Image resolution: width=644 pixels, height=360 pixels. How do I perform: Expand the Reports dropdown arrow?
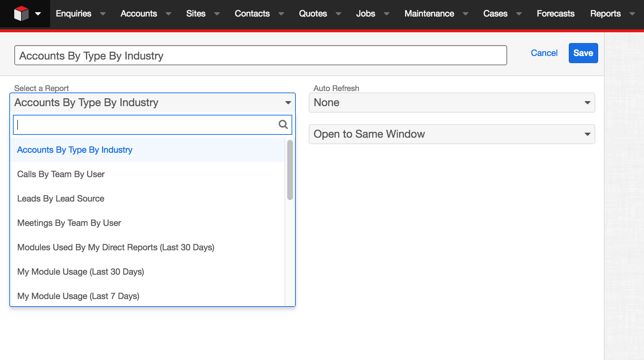(632, 14)
